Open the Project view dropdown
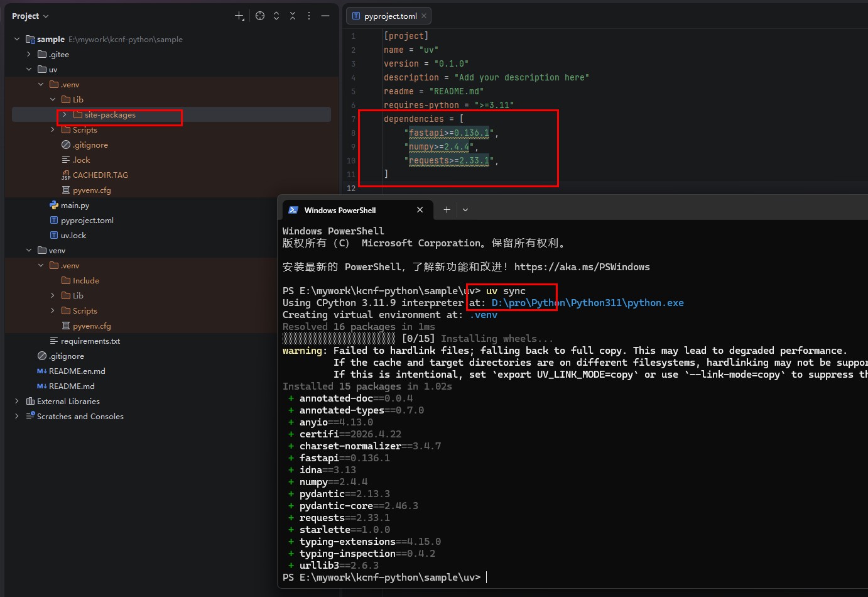The height and width of the screenshot is (597, 868). pos(30,16)
